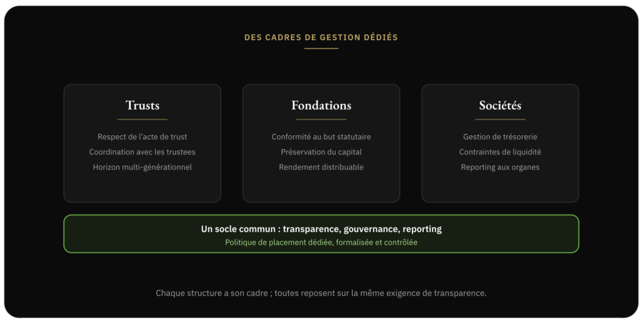Click the footer sentence 'Chaque structure a son cadre'

tap(321, 293)
